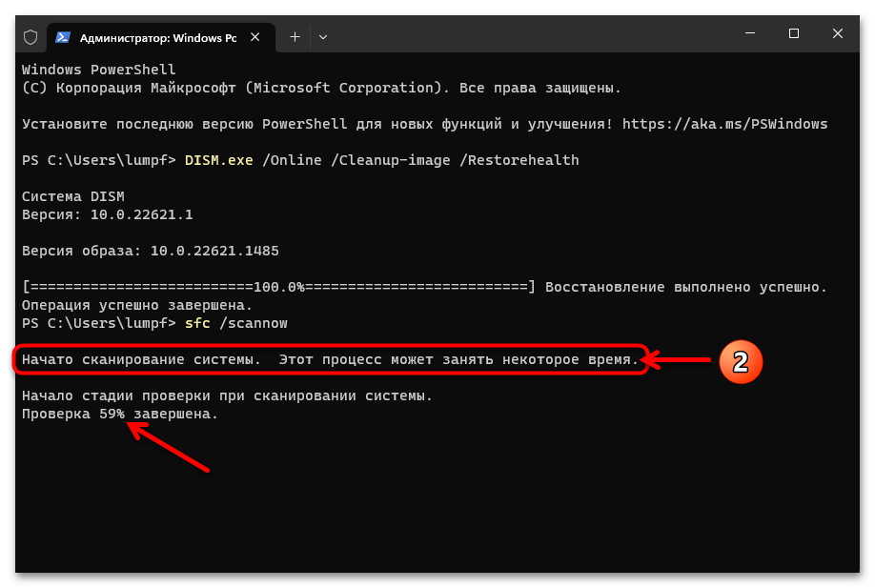
Task: Click the 'Система DISM' line
Action: pyautogui.click(x=73, y=196)
